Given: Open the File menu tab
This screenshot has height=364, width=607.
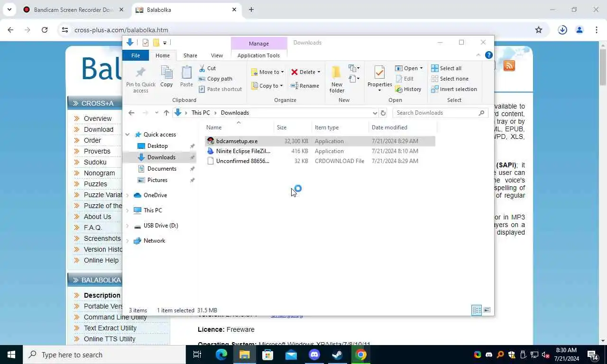Looking at the screenshot, I should coord(136,55).
